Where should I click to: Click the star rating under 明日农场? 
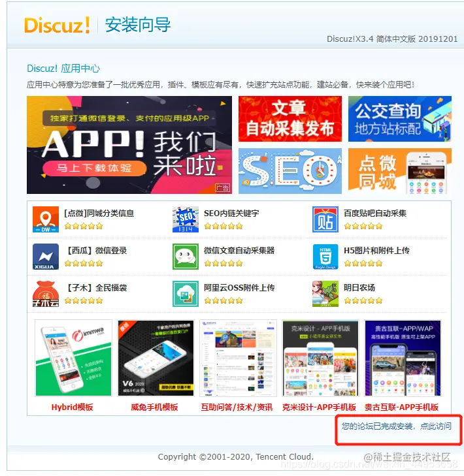(x=363, y=301)
